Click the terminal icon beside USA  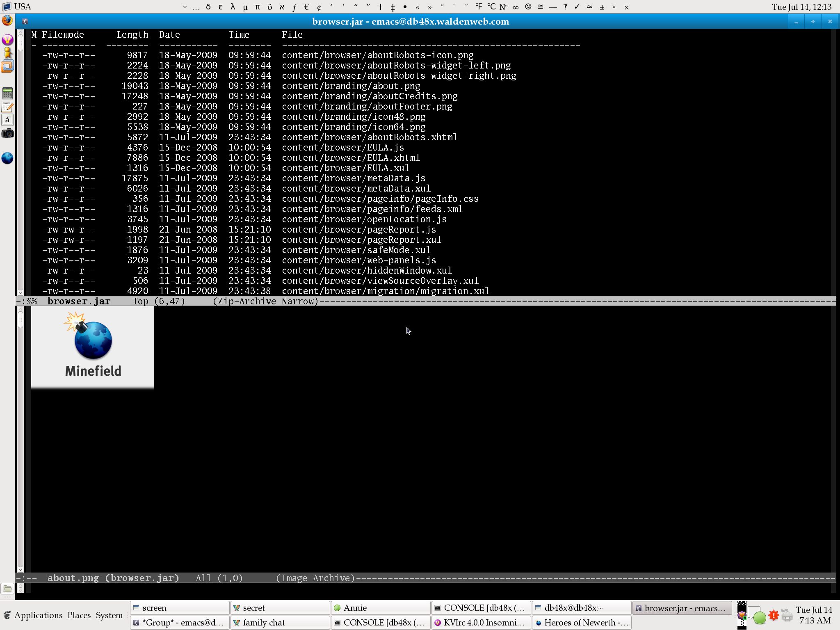[7, 7]
